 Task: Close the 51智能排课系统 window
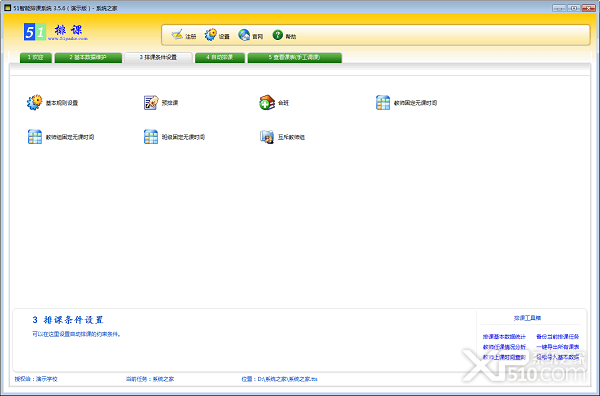tap(588, 8)
